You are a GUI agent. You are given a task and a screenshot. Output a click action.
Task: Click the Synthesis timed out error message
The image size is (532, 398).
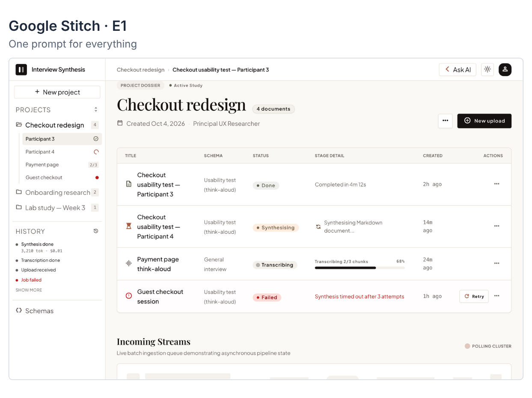click(x=360, y=296)
